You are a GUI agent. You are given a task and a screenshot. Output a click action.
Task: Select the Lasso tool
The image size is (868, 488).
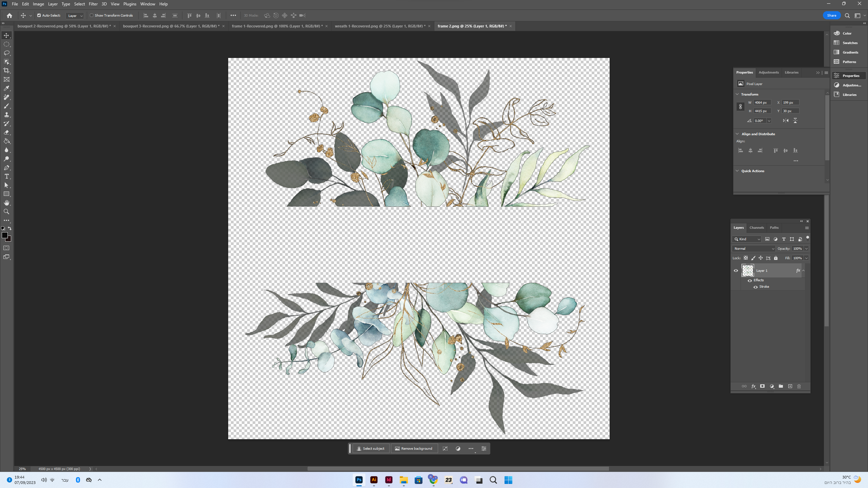6,53
